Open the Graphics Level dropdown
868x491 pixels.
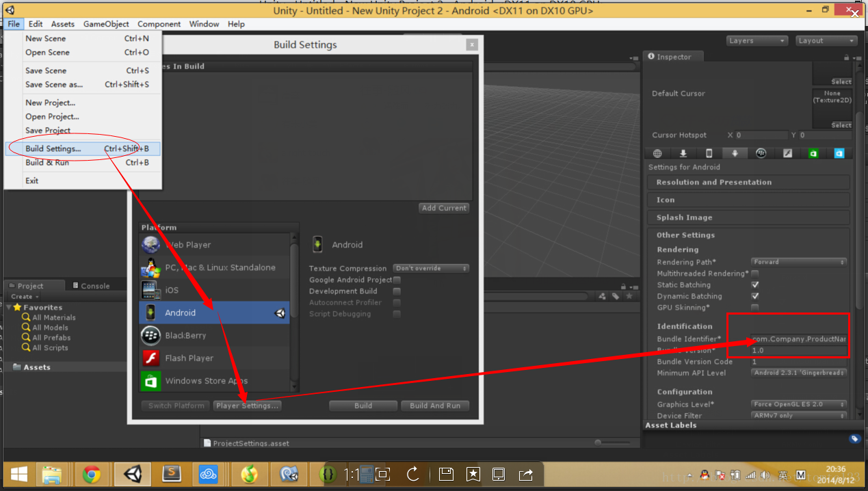(x=799, y=404)
